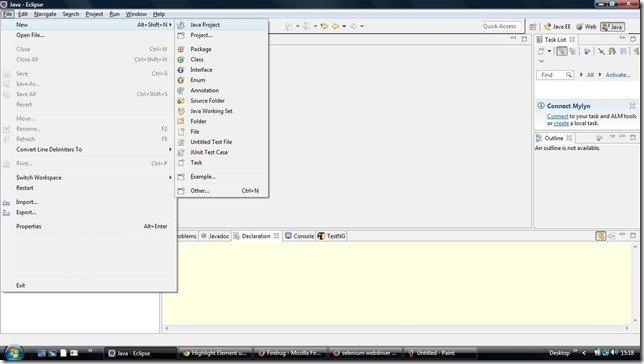Image resolution: width=644 pixels, height=364 pixels.
Task: Choose Java Project from the New submenu
Action: [x=222, y=25]
